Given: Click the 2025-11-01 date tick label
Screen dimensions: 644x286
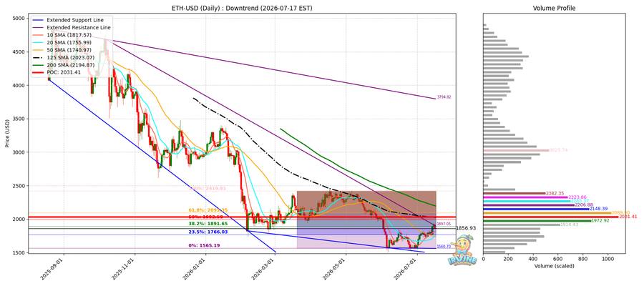Looking at the screenshot, I should click(123, 269).
